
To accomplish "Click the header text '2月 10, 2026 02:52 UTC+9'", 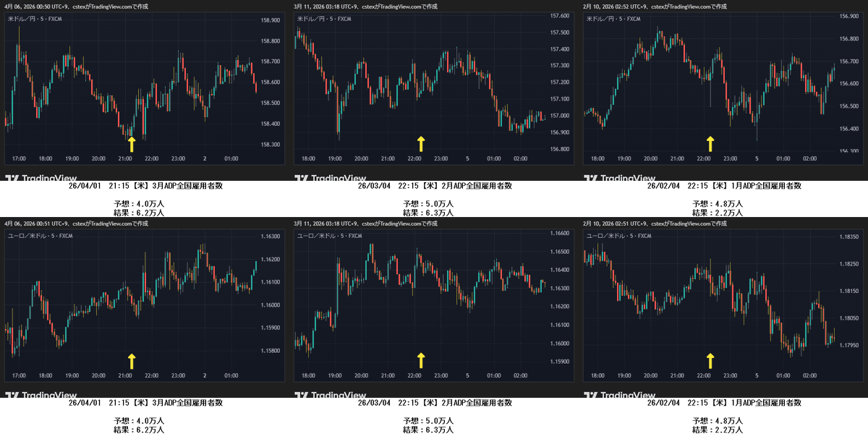I will click(616, 7).
